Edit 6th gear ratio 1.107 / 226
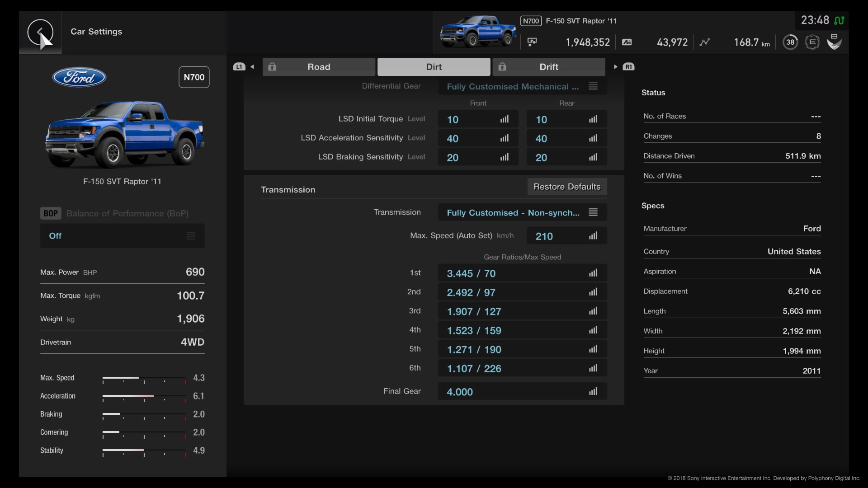This screenshot has height=488, width=868. click(x=522, y=368)
